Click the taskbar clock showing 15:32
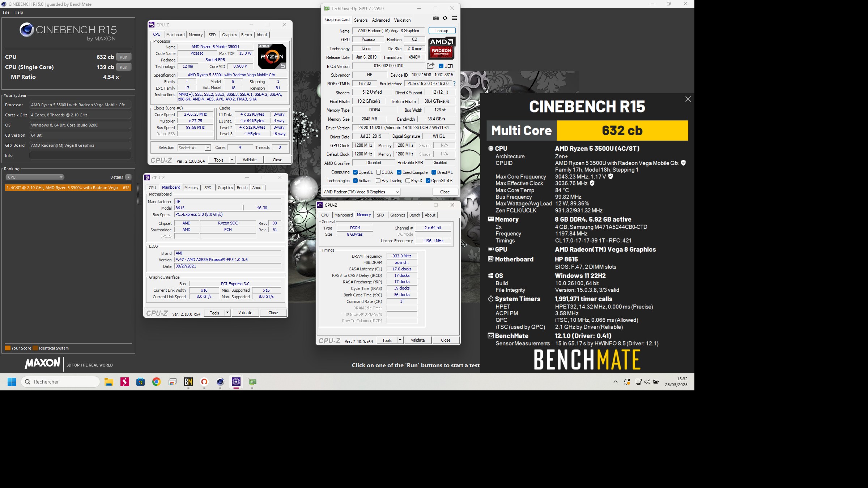 pos(676,382)
